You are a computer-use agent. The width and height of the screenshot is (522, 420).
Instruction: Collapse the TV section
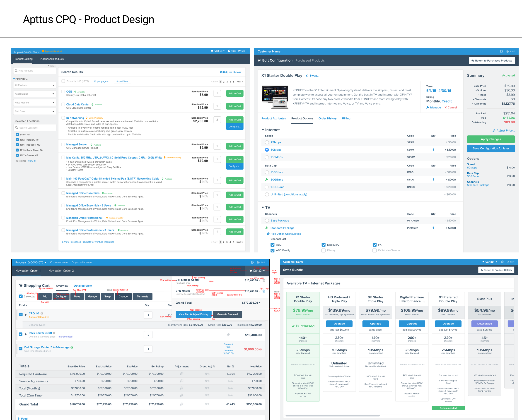(263, 208)
